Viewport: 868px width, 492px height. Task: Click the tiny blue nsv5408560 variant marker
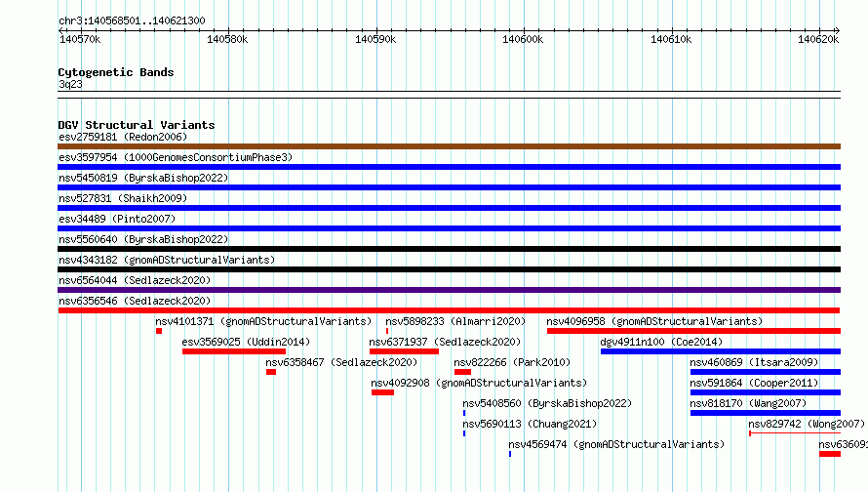pyautogui.click(x=464, y=413)
